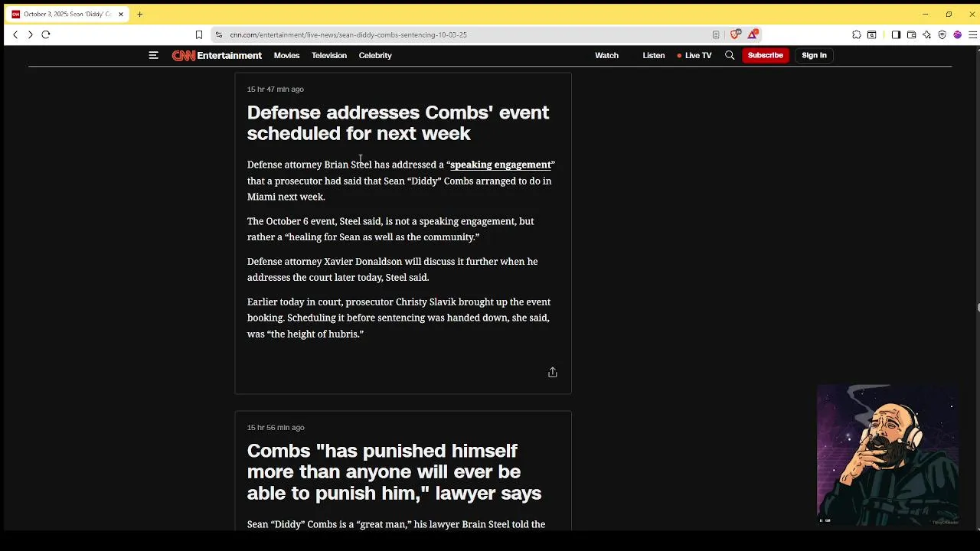Open a new browser tab
The width and height of the screenshot is (980, 551).
tap(140, 14)
